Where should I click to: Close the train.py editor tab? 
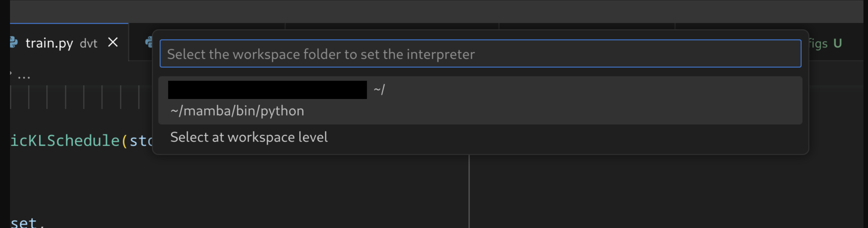pyautogui.click(x=113, y=42)
